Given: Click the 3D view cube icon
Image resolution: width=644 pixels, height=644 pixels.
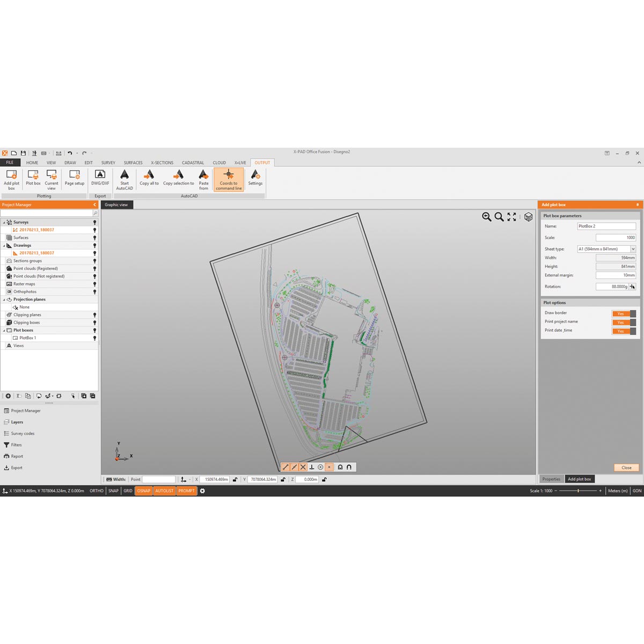Looking at the screenshot, I should tap(529, 217).
